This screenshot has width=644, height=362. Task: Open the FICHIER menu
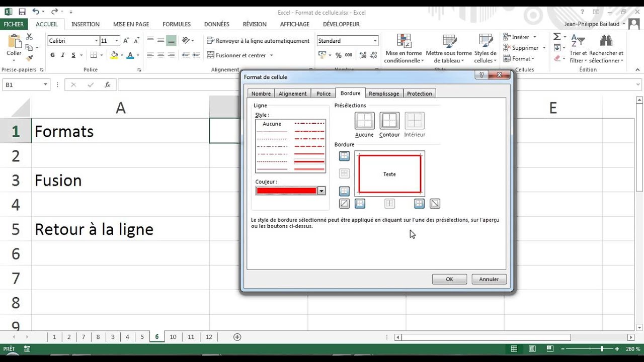point(14,24)
